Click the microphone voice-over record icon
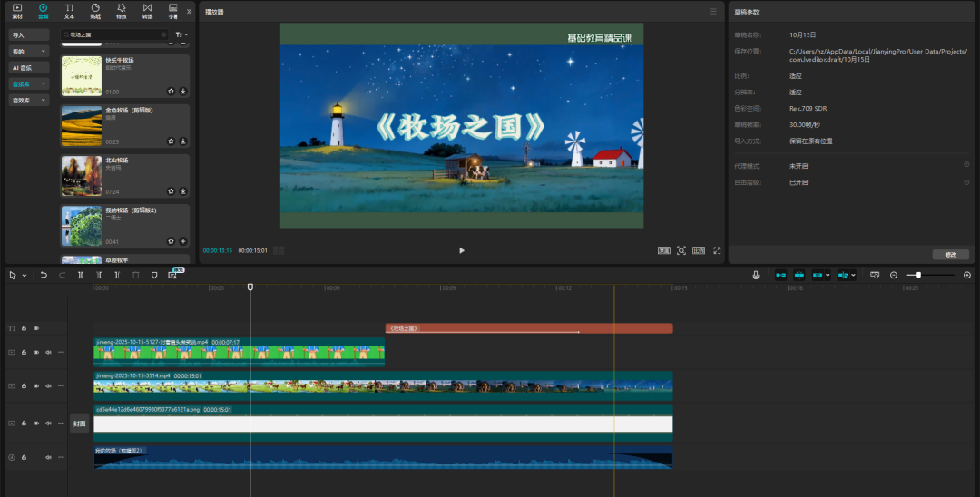Image resolution: width=980 pixels, height=497 pixels. (755, 275)
